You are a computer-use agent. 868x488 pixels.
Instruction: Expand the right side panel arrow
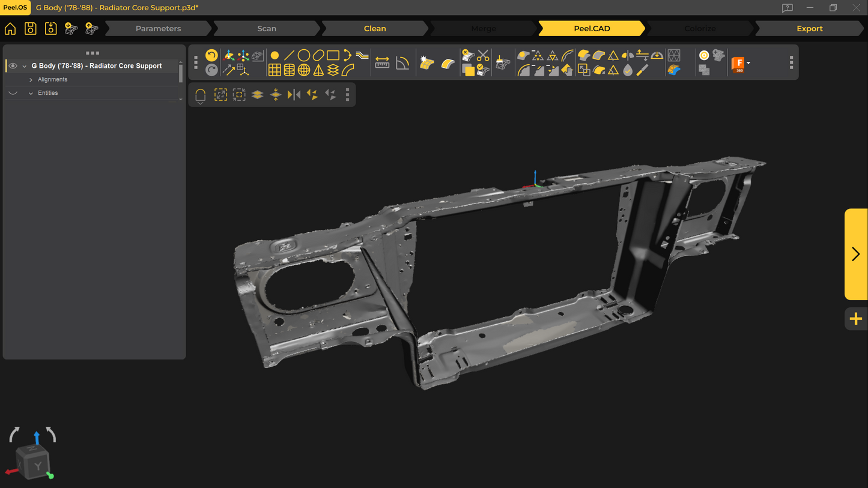coord(856,254)
